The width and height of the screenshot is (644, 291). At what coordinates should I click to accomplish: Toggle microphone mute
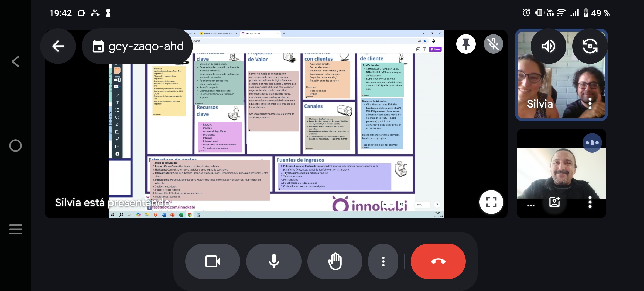274,261
